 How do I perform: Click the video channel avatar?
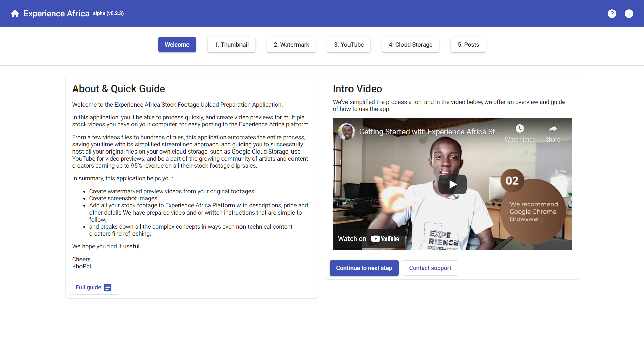(x=346, y=132)
